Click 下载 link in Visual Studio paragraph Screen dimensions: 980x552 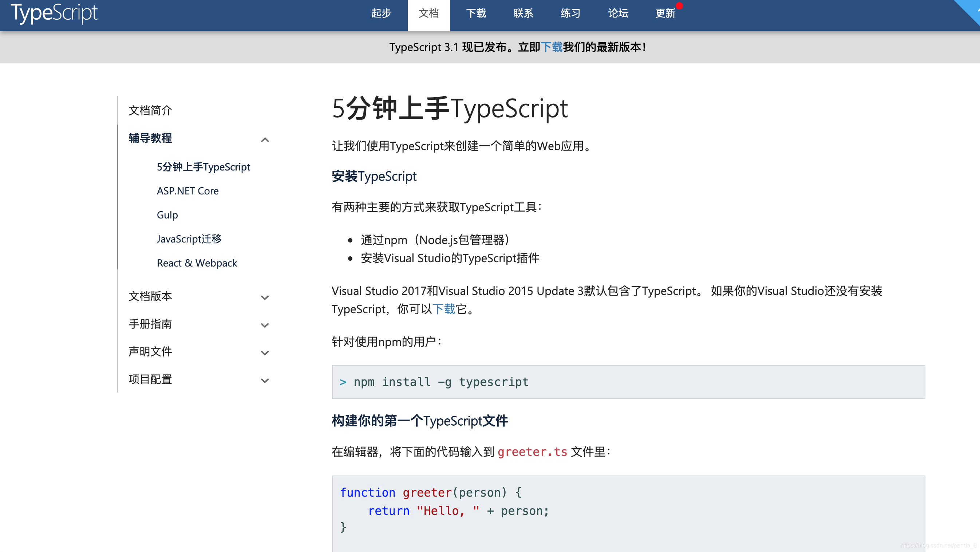[x=444, y=309]
